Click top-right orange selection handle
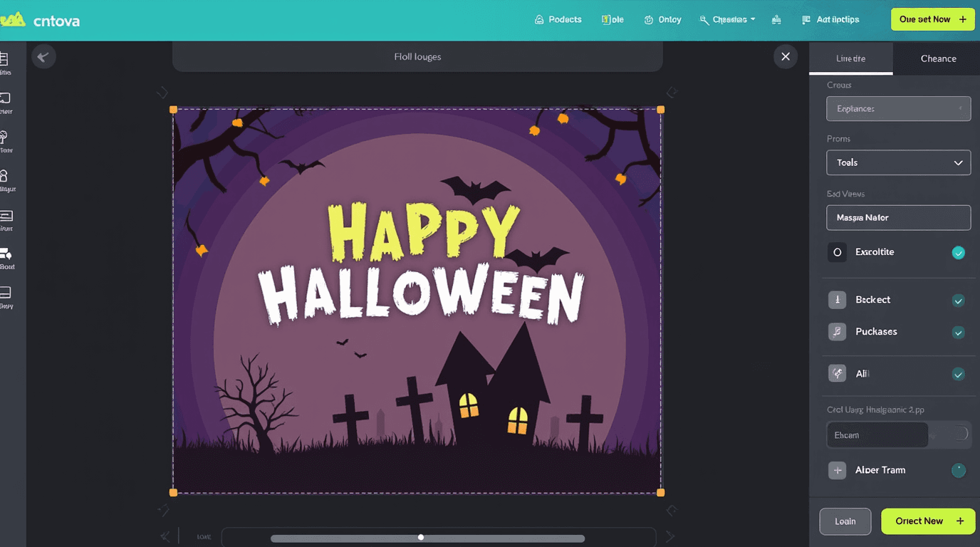Image resolution: width=980 pixels, height=547 pixels. pyautogui.click(x=661, y=110)
